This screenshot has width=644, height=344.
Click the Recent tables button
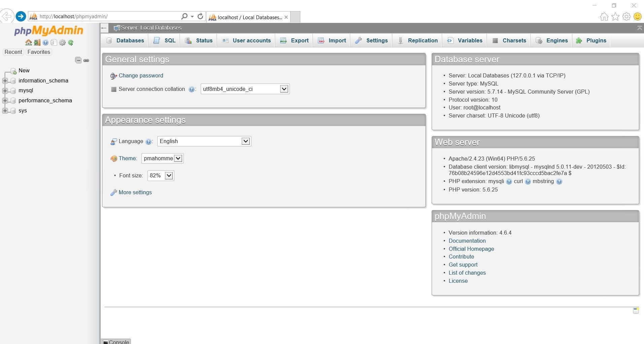(13, 52)
